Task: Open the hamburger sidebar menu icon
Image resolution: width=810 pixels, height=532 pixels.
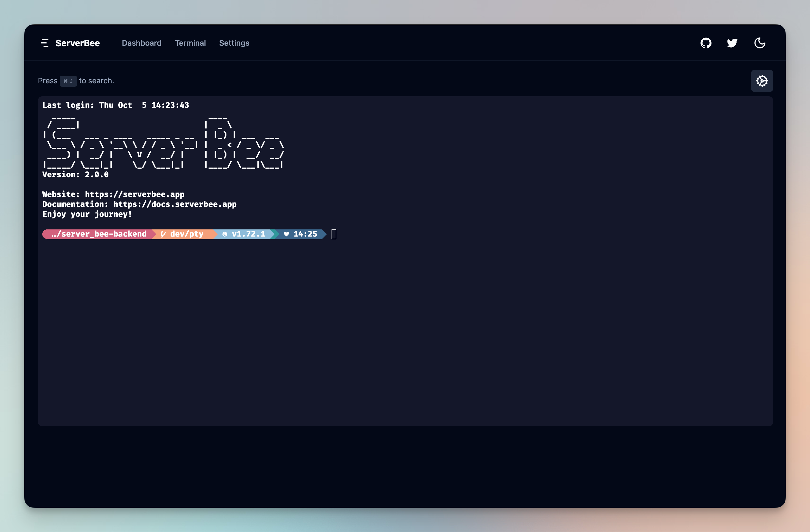Action: pyautogui.click(x=45, y=43)
